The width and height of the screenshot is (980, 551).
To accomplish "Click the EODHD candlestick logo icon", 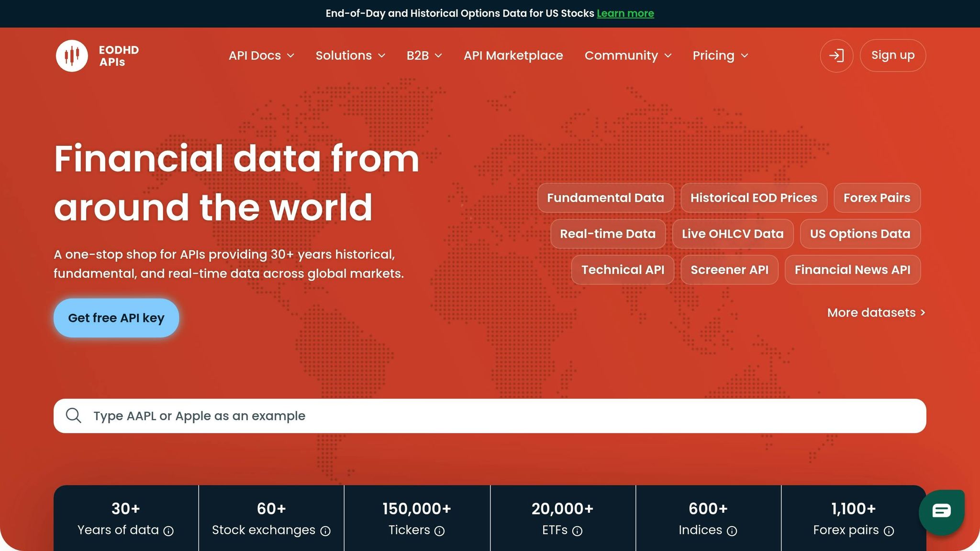I will (x=72, y=56).
